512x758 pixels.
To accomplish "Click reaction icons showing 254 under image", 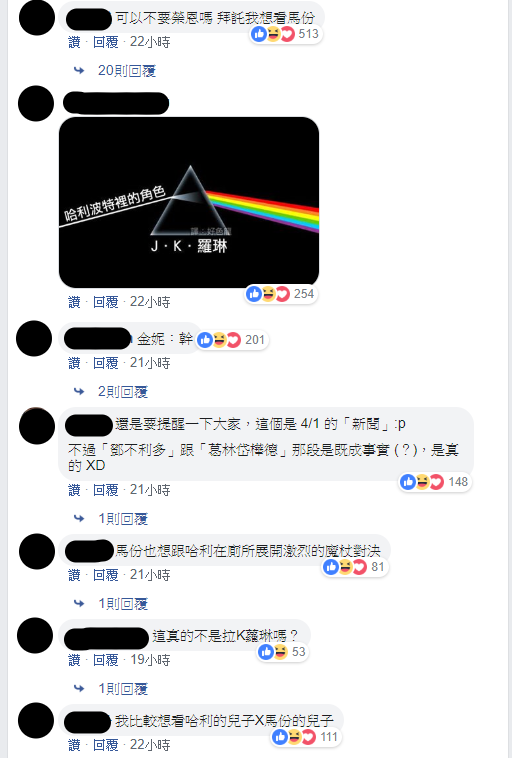I will tap(280, 294).
